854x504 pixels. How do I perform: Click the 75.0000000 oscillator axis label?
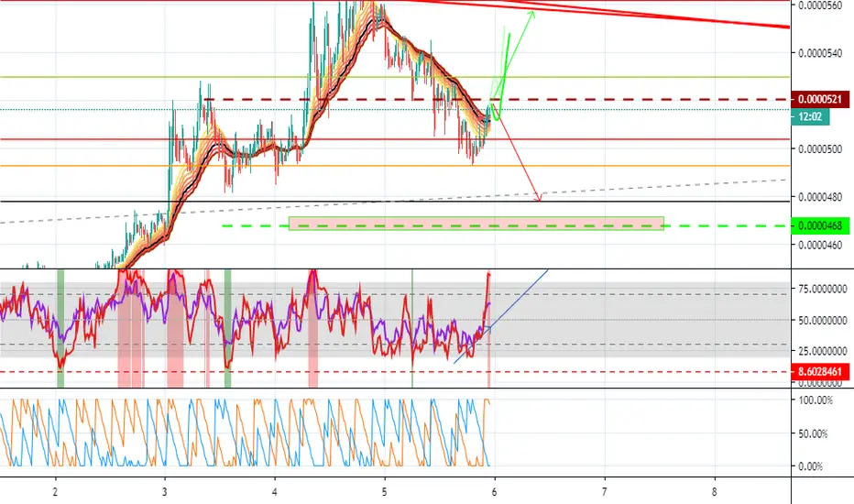click(x=823, y=289)
